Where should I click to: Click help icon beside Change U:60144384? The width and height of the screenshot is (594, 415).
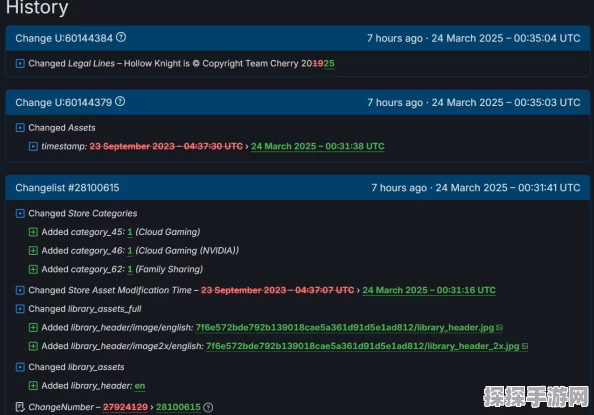point(121,37)
